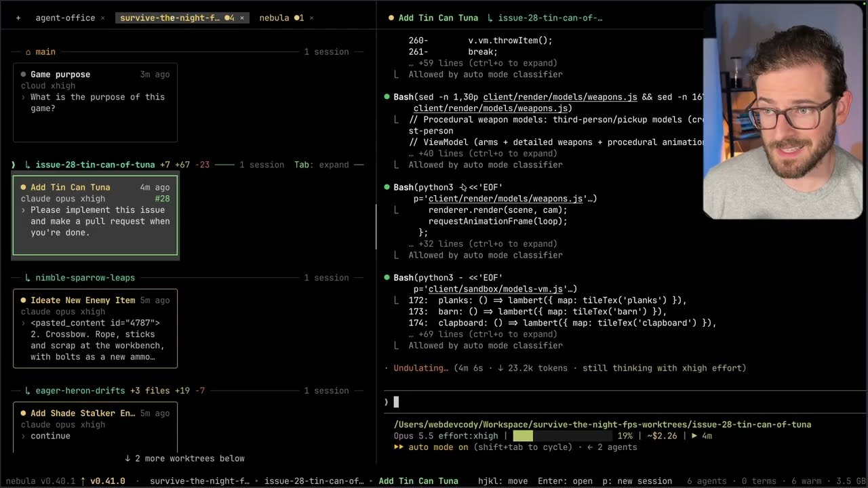Show the 2 more worktrees below

pyautogui.click(x=184, y=458)
